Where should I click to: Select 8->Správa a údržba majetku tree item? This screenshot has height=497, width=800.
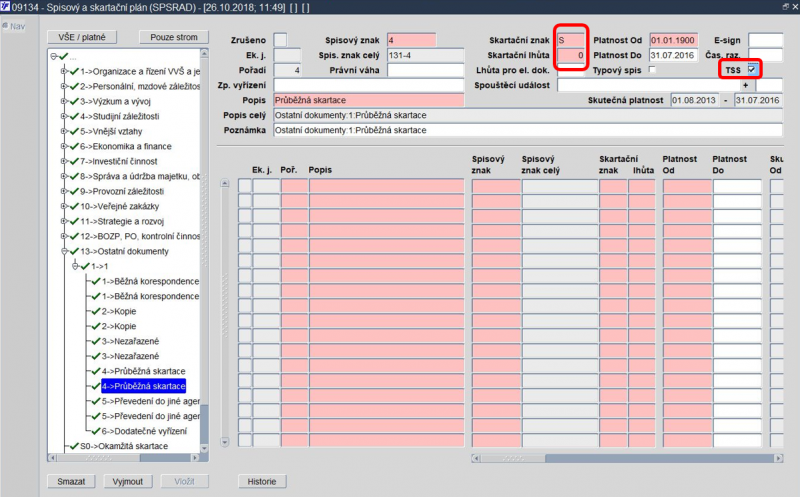pyautogui.click(x=140, y=177)
